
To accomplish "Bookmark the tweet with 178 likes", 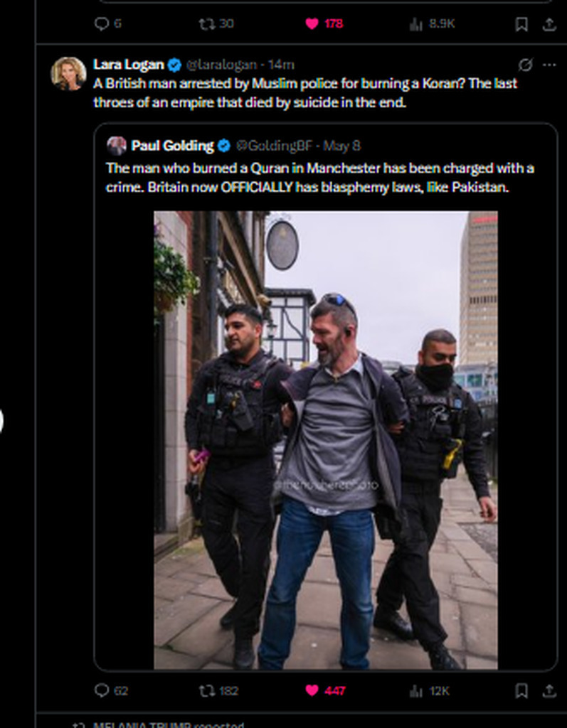I will (521, 23).
